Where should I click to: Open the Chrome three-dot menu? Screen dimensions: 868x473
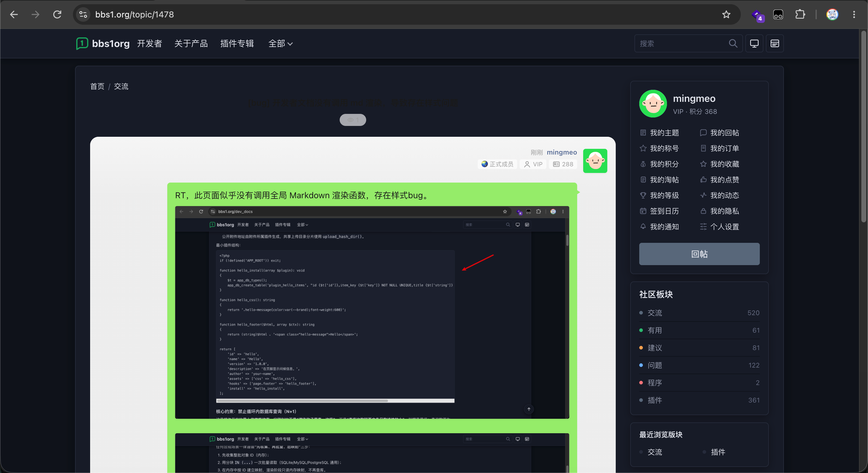click(x=854, y=14)
